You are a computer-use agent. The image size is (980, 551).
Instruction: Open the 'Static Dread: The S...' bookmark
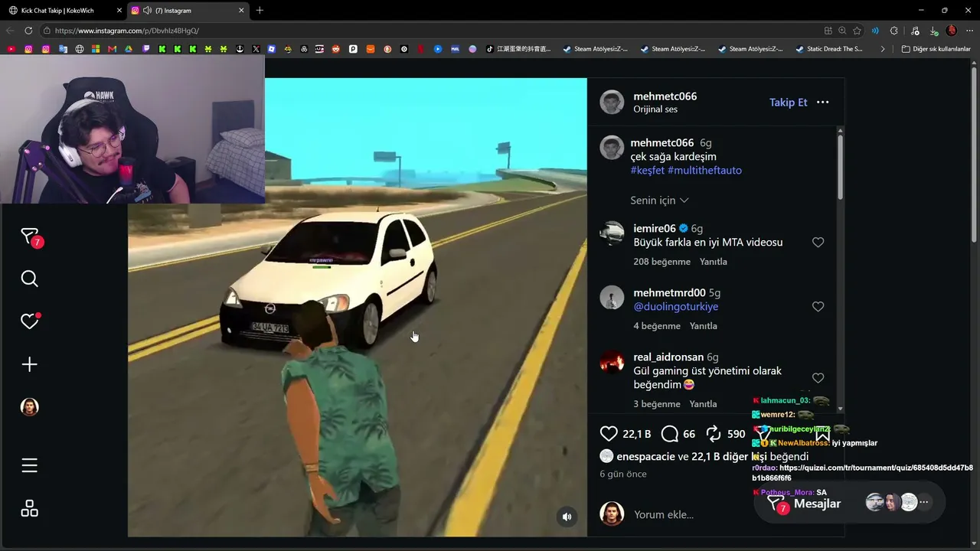pos(828,49)
